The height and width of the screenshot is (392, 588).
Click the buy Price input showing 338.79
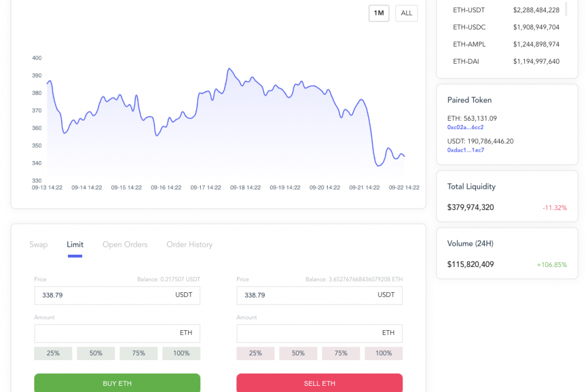117,295
